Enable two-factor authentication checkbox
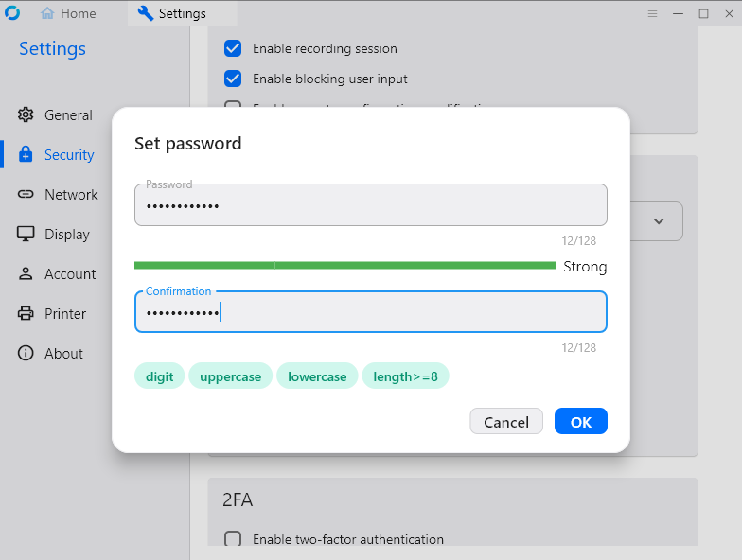Image resolution: width=742 pixels, height=560 pixels. pyautogui.click(x=233, y=539)
